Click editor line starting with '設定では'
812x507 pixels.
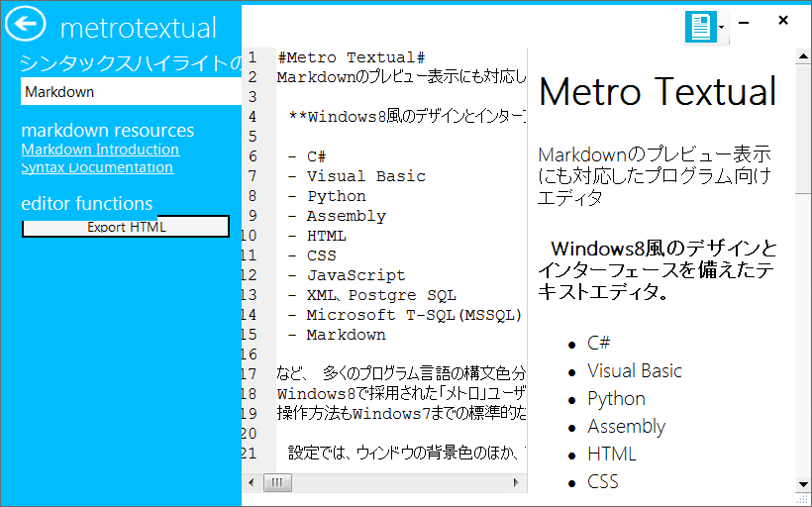pos(407,454)
